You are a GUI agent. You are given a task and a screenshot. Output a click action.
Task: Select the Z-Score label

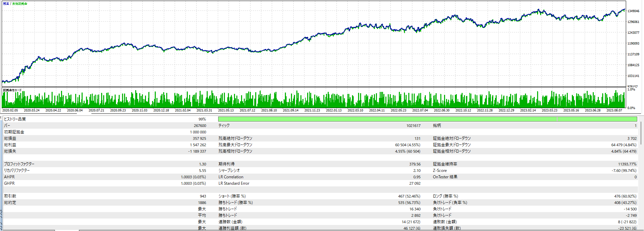(440, 171)
